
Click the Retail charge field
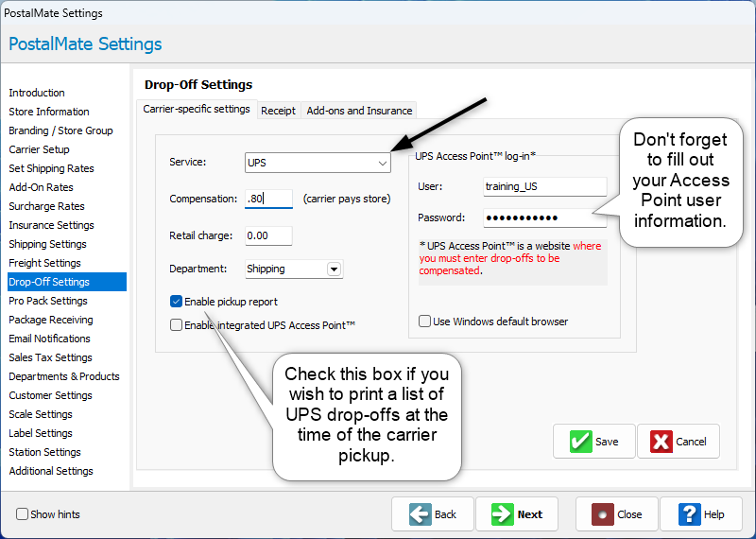tap(268, 235)
